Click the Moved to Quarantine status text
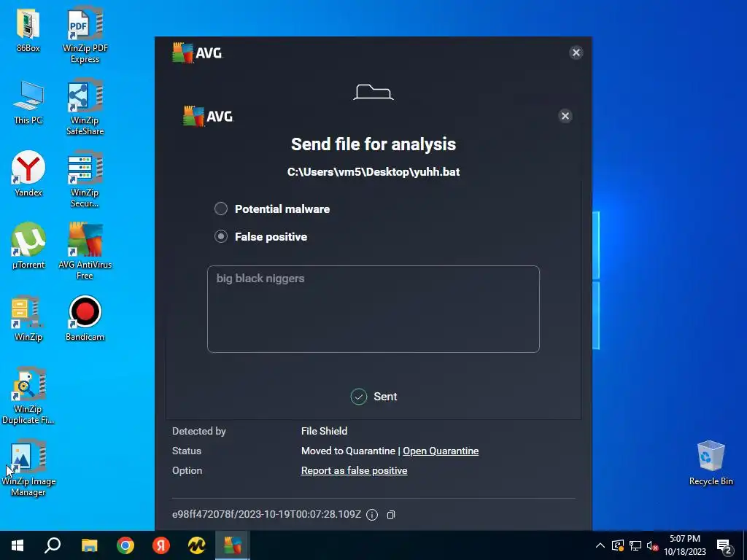The image size is (747, 560). pyautogui.click(x=348, y=451)
